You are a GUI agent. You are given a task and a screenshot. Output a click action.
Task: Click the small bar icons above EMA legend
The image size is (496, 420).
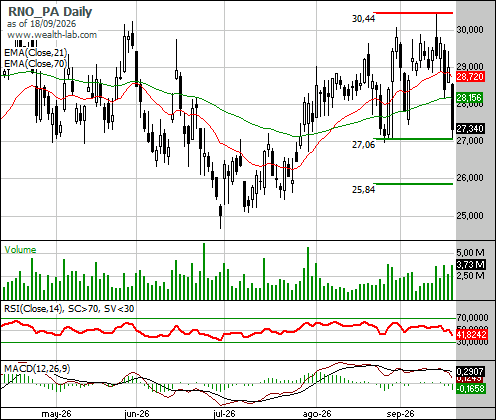[25, 43]
